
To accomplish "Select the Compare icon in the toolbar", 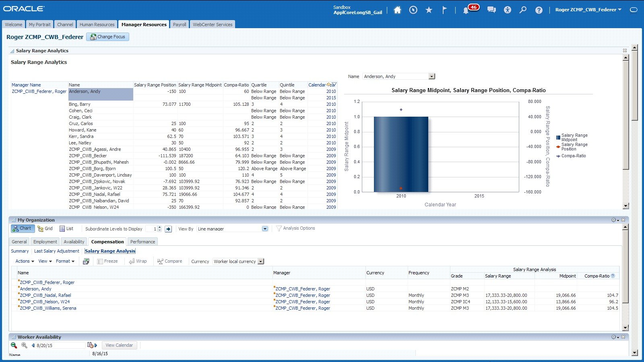I will 170,261.
